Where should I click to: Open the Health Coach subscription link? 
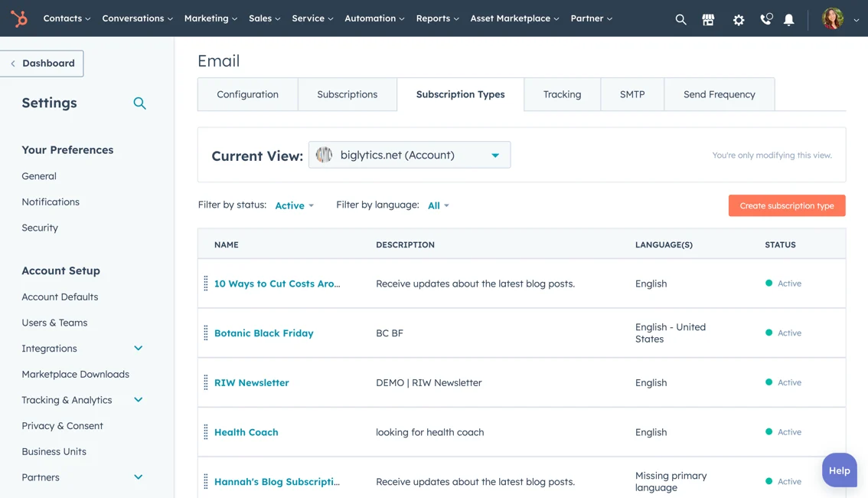(246, 432)
